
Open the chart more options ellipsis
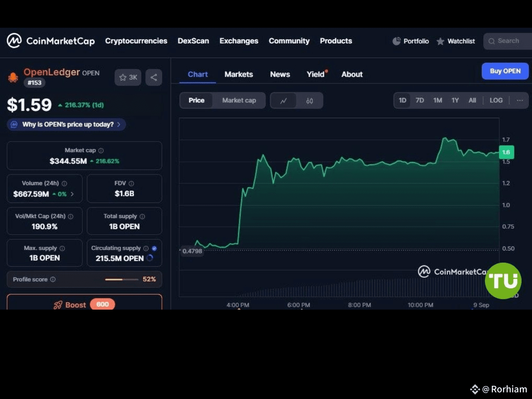[x=520, y=100]
